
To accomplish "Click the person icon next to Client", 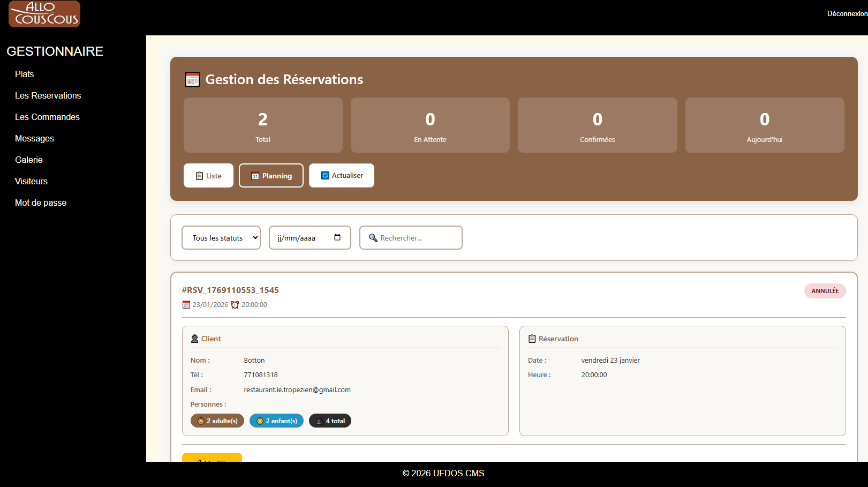I will pyautogui.click(x=195, y=339).
